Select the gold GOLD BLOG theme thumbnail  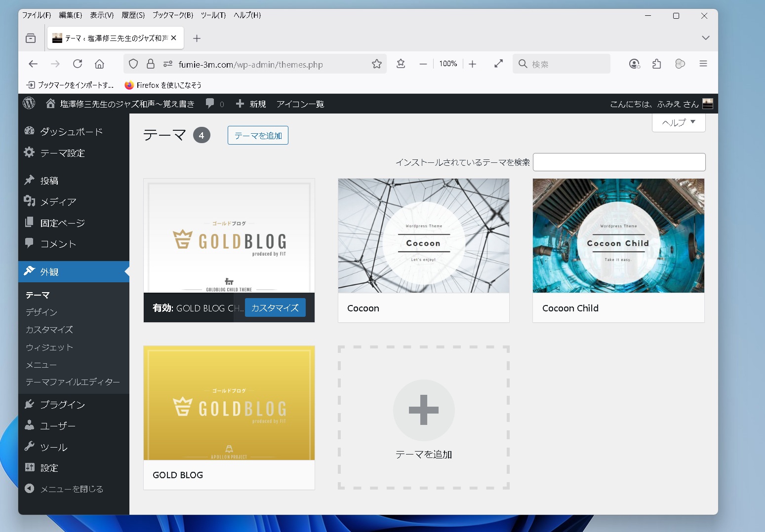click(229, 403)
